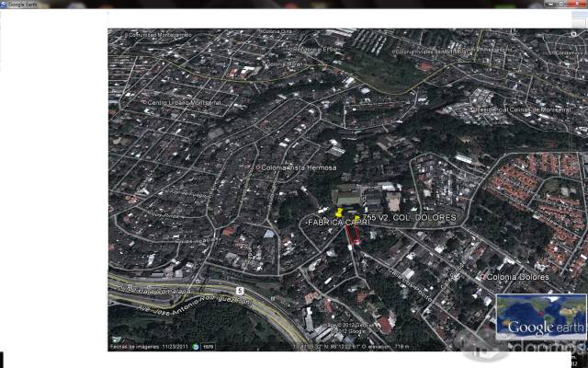Click the 1970 historical imagery year button
Image resolution: width=588 pixels, height=368 pixels.
click(209, 347)
